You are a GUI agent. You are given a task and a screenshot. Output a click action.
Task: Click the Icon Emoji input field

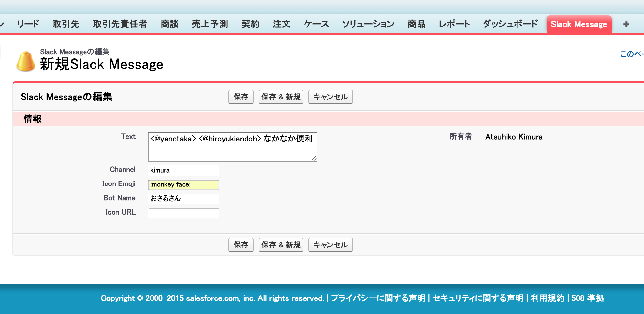coord(184,184)
